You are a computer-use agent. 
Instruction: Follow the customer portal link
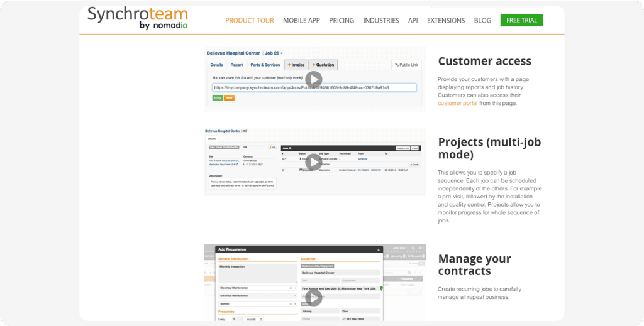[x=457, y=103]
